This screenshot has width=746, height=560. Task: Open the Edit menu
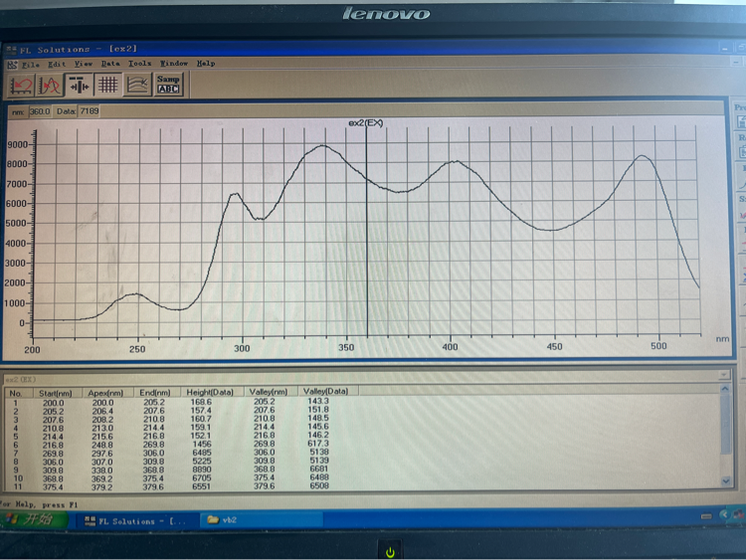coord(57,64)
